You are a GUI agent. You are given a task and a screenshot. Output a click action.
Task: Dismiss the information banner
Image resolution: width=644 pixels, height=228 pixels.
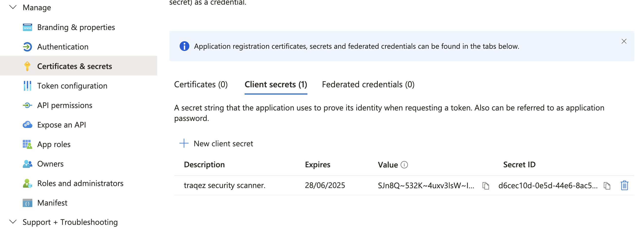click(x=624, y=41)
